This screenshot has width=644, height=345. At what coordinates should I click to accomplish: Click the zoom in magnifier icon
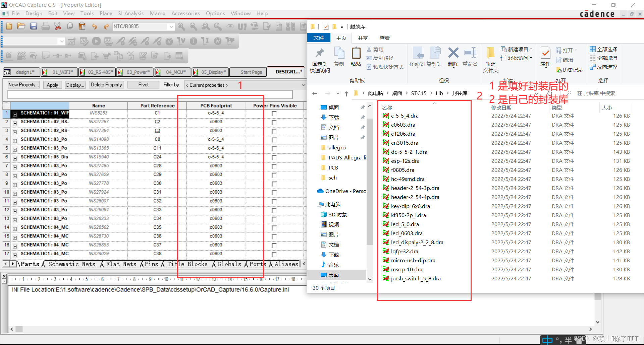(181, 26)
